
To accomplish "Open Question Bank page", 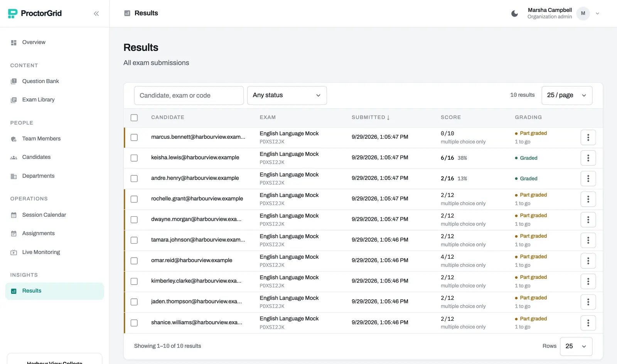I will pyautogui.click(x=55, y=81).
